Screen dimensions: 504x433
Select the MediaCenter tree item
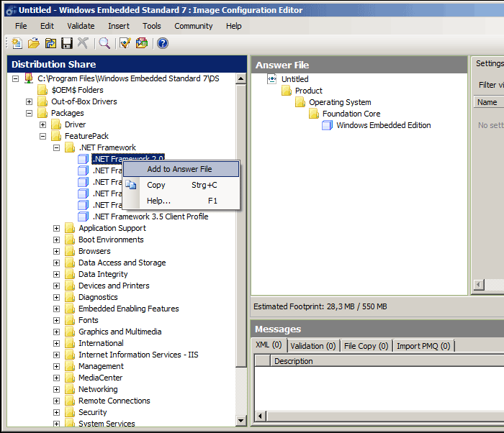click(x=101, y=378)
